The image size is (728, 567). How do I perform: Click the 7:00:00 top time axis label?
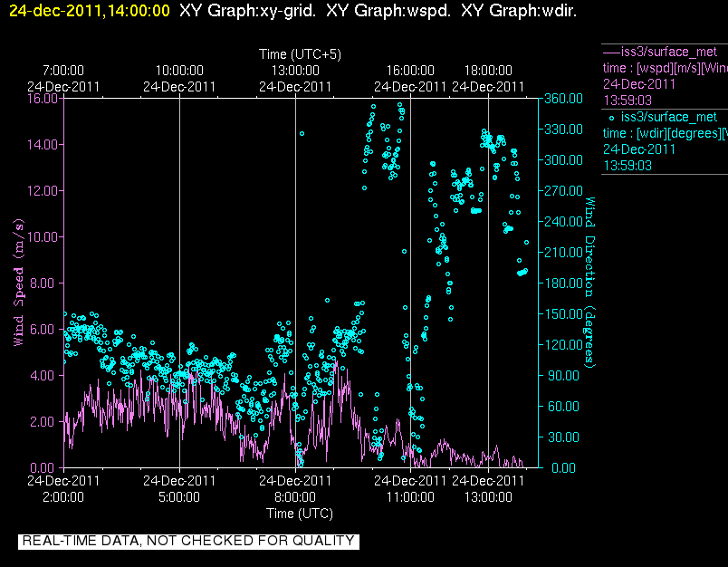tap(63, 71)
